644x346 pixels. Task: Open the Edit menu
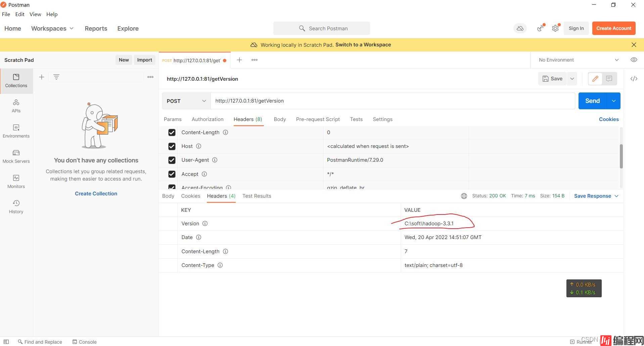click(x=20, y=14)
